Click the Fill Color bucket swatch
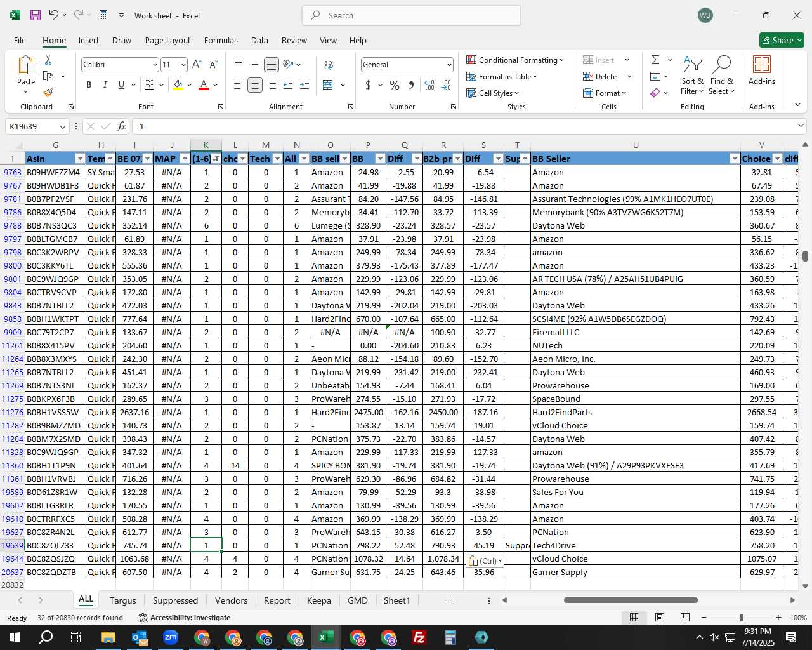This screenshot has width=812, height=650. [x=178, y=84]
